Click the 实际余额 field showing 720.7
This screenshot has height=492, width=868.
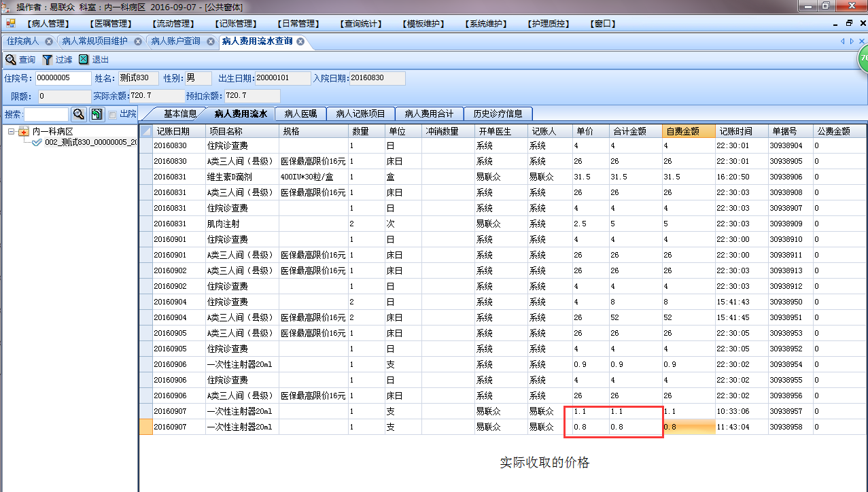click(x=156, y=96)
